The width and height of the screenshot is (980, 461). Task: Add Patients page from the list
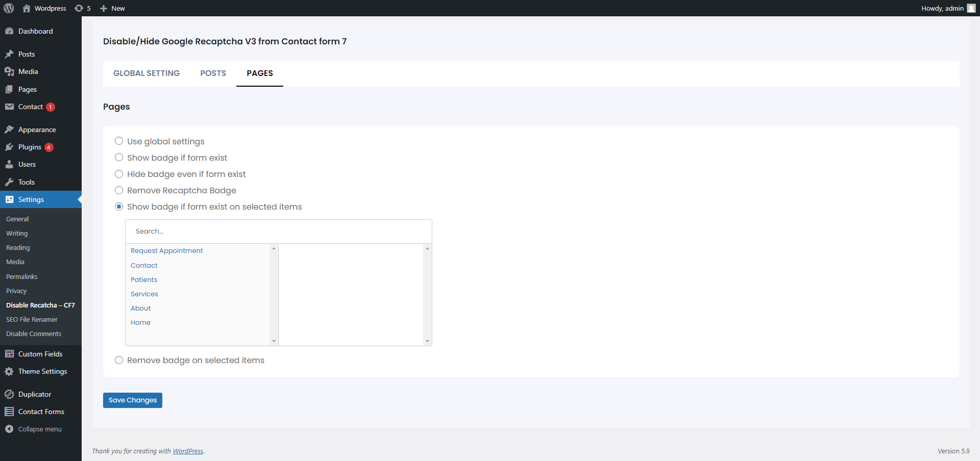coord(144,279)
